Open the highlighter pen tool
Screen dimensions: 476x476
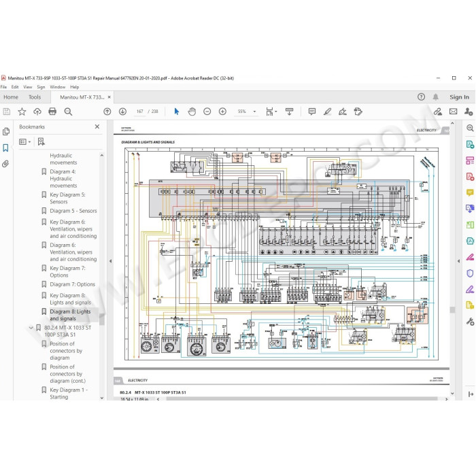coord(327,112)
